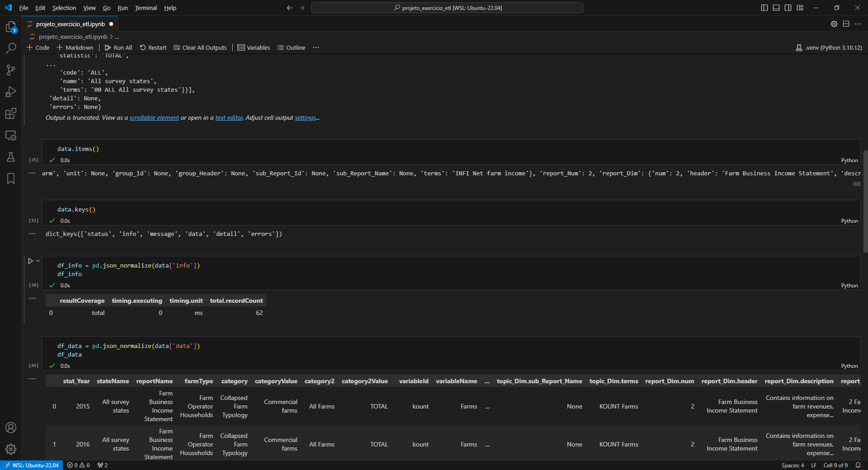Open the Accounts menu icon
This screenshot has height=470, width=868.
[11, 428]
